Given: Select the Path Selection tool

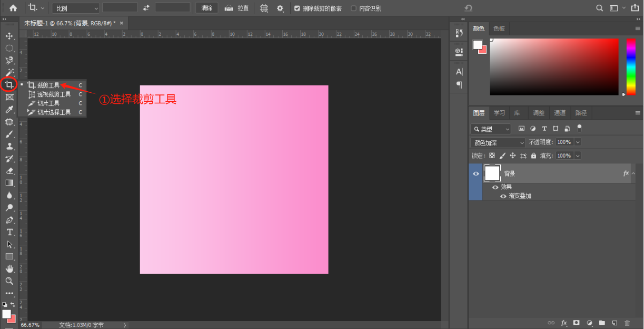Looking at the screenshot, I should tap(9, 245).
